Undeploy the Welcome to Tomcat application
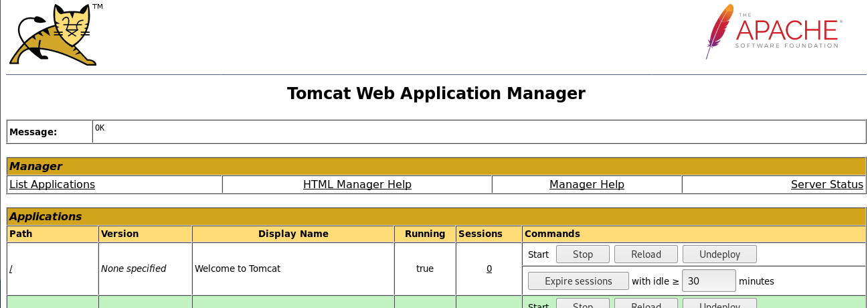The height and width of the screenshot is (308, 868). [719, 254]
